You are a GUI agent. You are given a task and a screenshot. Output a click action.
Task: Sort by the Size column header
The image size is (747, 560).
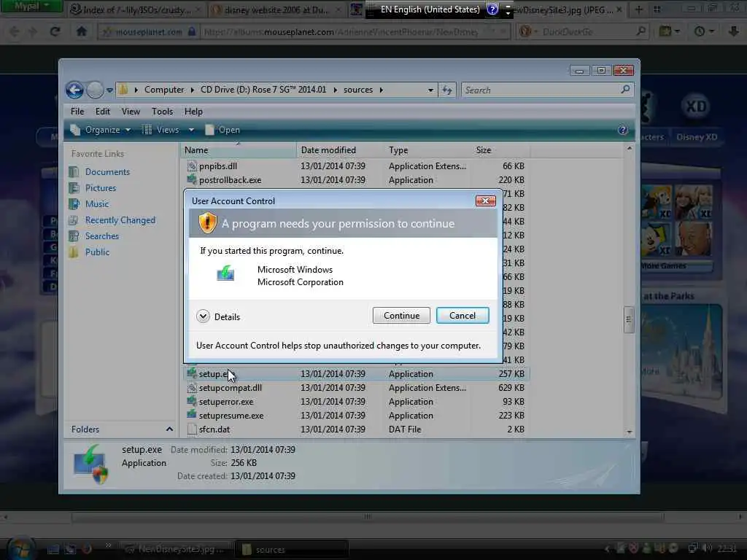[500, 150]
